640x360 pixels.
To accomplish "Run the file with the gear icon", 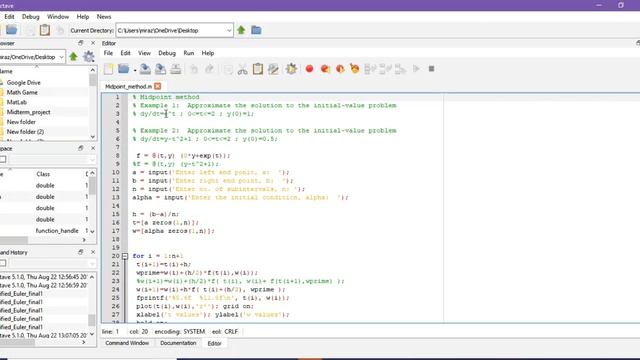I will (291, 69).
